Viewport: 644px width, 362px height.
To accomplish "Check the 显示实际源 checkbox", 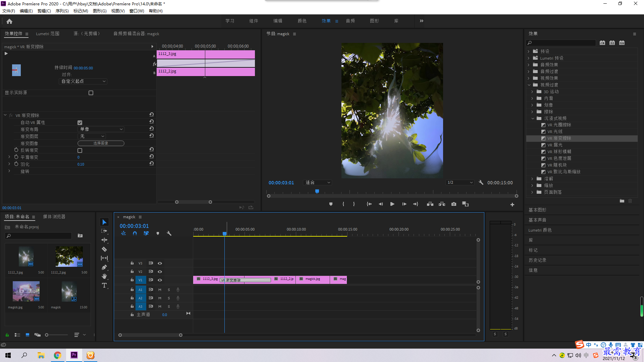I will click(x=91, y=93).
